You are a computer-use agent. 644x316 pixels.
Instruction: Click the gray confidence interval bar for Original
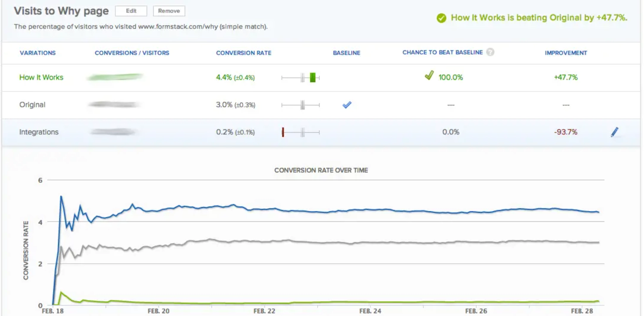(x=302, y=105)
